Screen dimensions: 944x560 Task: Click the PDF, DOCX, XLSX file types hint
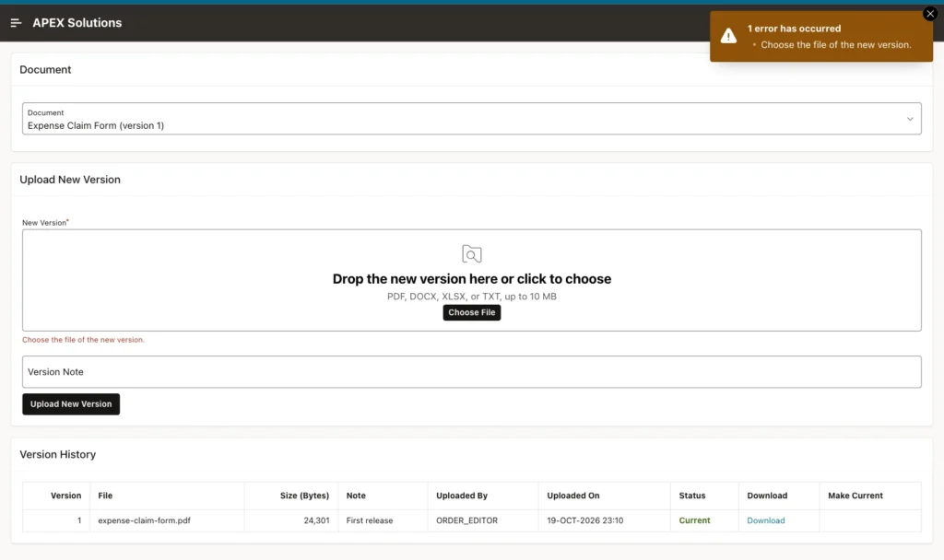point(471,297)
